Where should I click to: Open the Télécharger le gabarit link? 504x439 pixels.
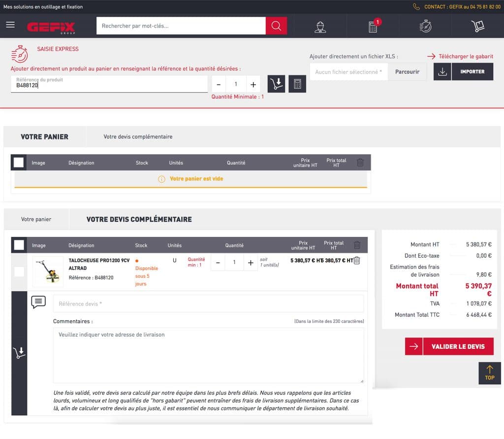coord(466,56)
